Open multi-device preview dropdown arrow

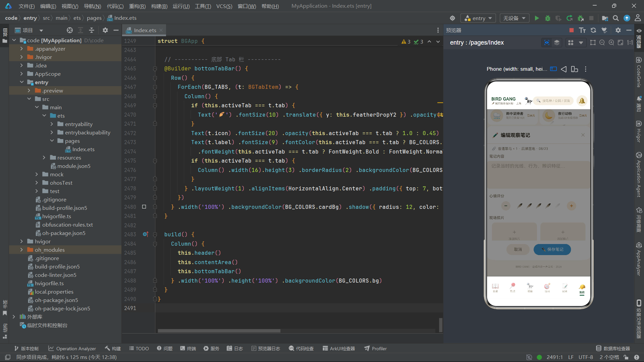[581, 43]
